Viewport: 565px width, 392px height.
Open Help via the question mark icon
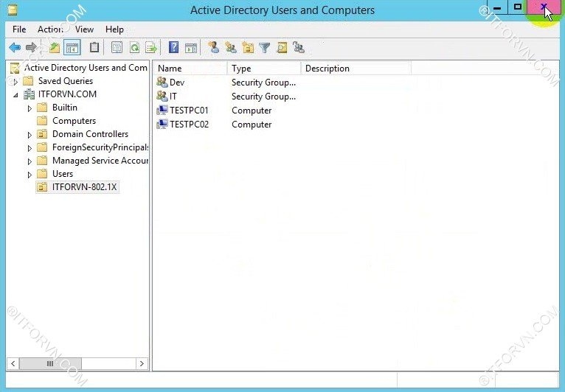click(174, 48)
